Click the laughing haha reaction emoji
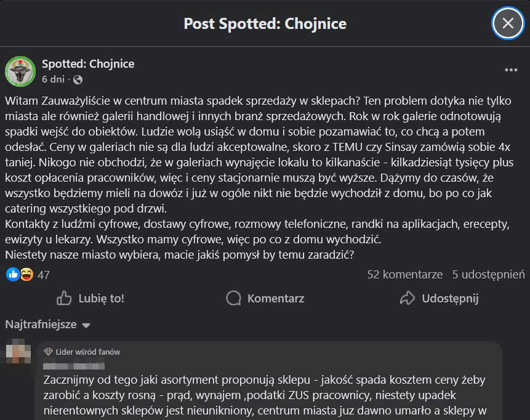Screen dimensions: 530x420 coord(26,275)
